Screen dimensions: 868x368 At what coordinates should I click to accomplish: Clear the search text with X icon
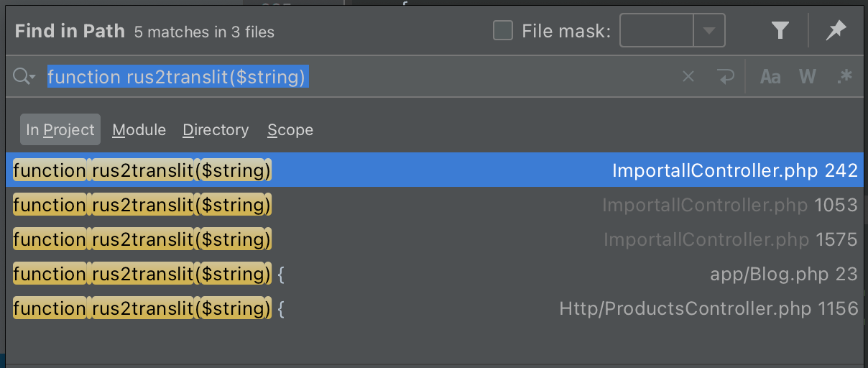(688, 76)
